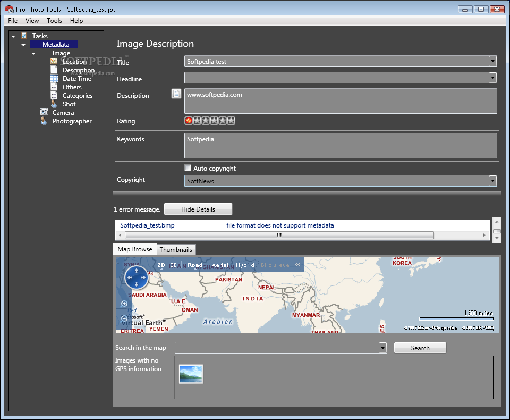This screenshot has height=420, width=510.
Task: Click the Hide Details button
Action: pos(198,209)
